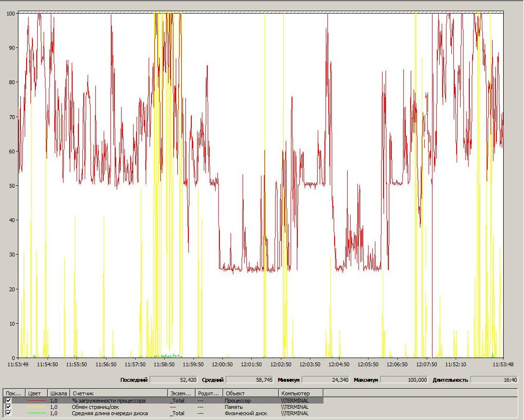Screen dimensions: 524x420
Task: Click the 11:53:49 time axis label
Action: point(18,364)
